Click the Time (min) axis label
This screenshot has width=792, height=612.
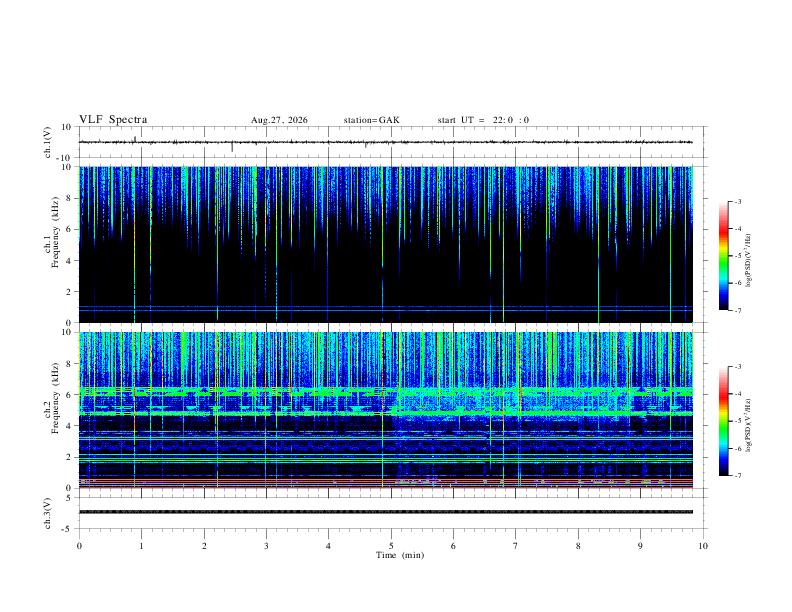400,555
